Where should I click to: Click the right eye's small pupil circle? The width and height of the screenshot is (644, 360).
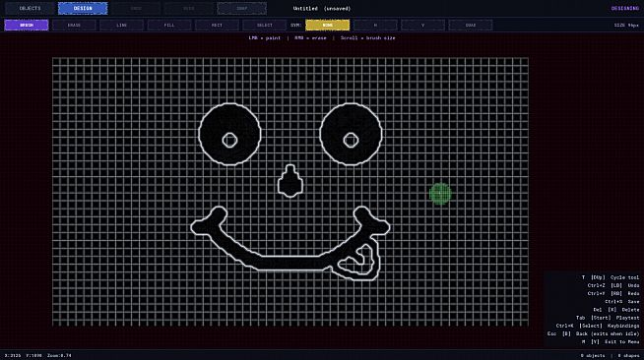pos(351,141)
